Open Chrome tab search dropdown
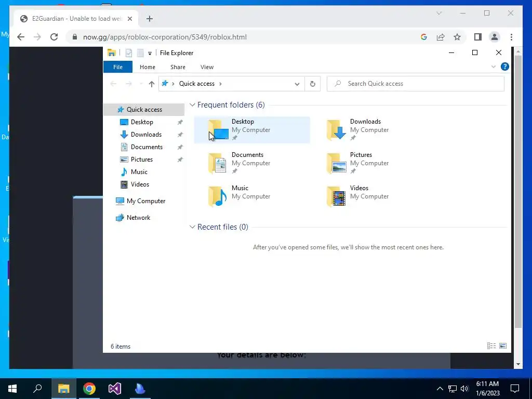The height and width of the screenshot is (399, 532). 438,13
